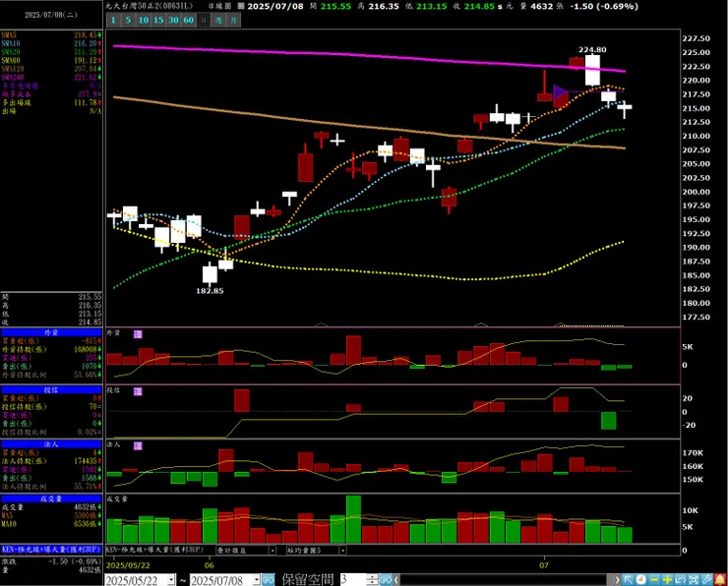Switch to 60-minute timeframe
The image size is (728, 586).
pyautogui.click(x=188, y=20)
